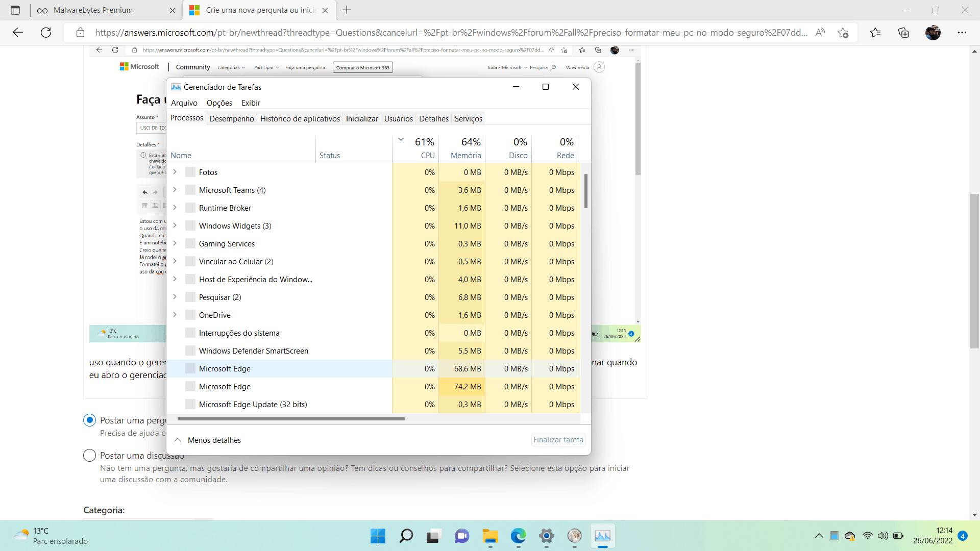
Task: Switch to the Desempenho tab
Action: pos(231,118)
